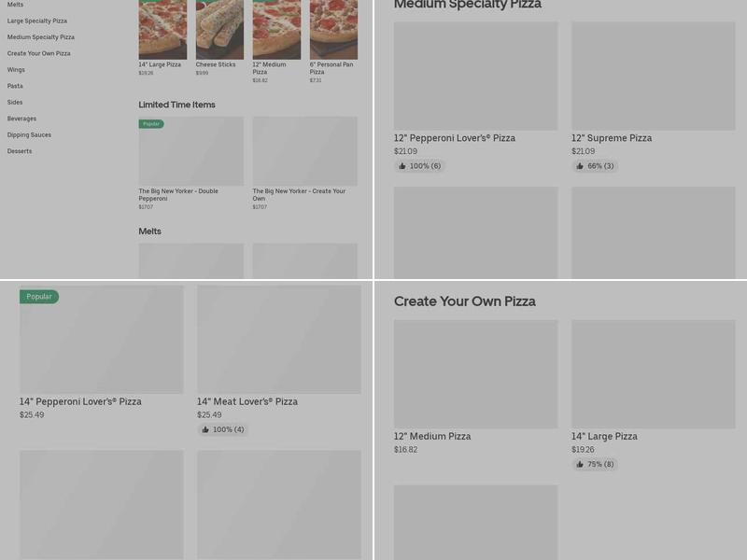This screenshot has height=560, width=747.
Task: Click the Popular tag on 14" Pepperoni Lover's Pizza
Action: (x=38, y=296)
